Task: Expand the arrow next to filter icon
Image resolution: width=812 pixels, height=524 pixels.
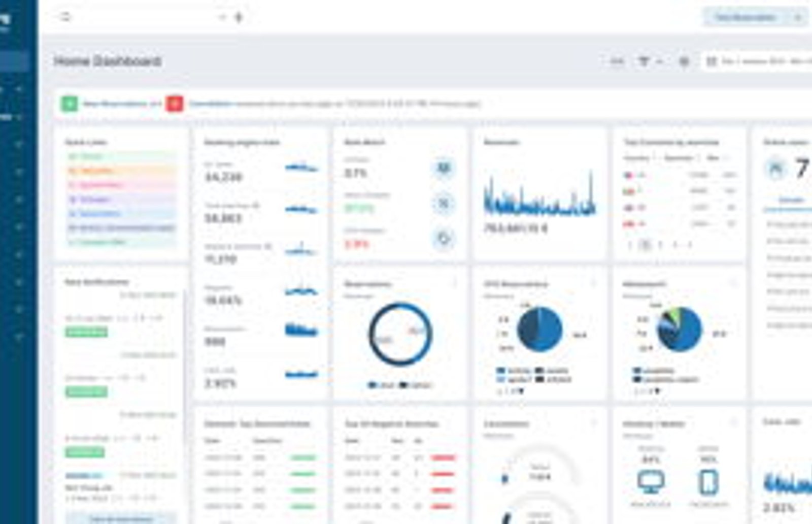Action: [x=659, y=61]
